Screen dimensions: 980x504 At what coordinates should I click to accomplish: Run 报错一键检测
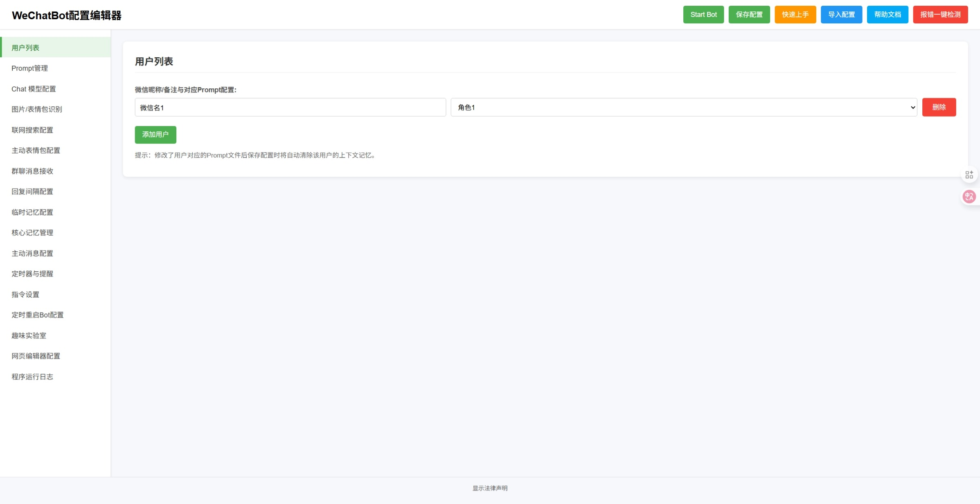pyautogui.click(x=940, y=15)
